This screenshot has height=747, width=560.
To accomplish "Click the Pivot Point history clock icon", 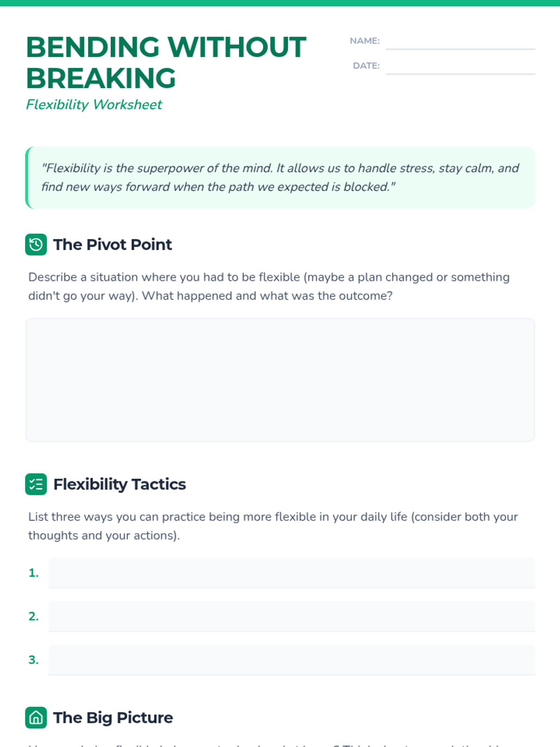I will 36,245.
